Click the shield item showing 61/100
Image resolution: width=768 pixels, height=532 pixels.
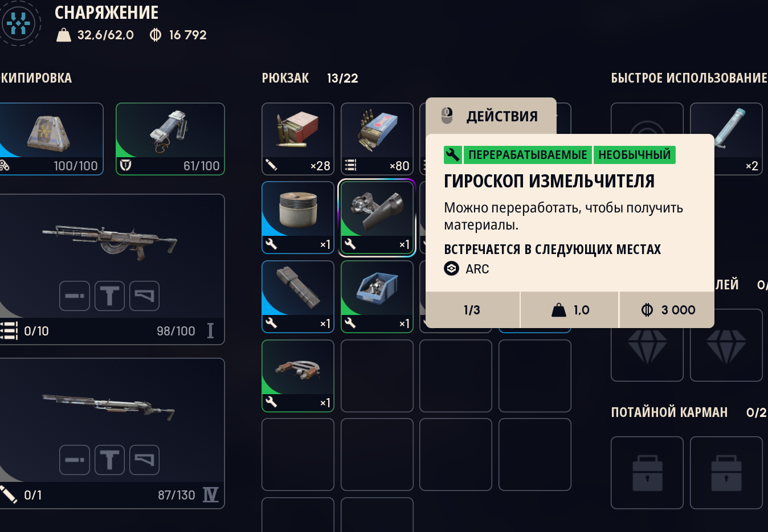pyautogui.click(x=170, y=139)
